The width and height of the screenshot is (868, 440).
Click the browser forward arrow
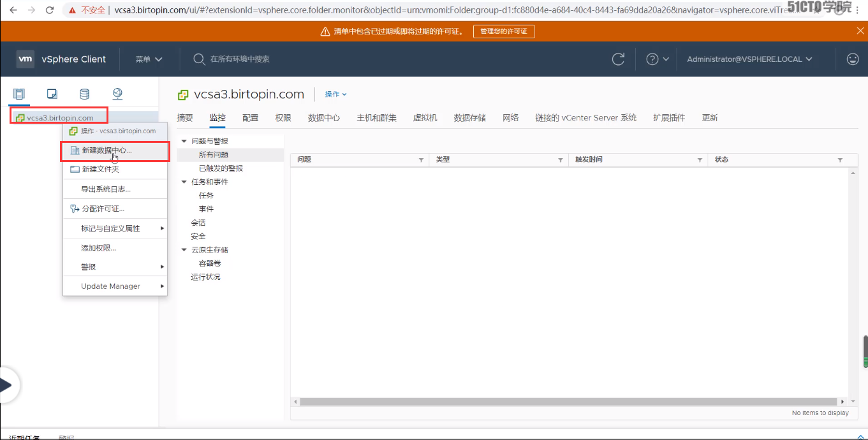point(31,10)
